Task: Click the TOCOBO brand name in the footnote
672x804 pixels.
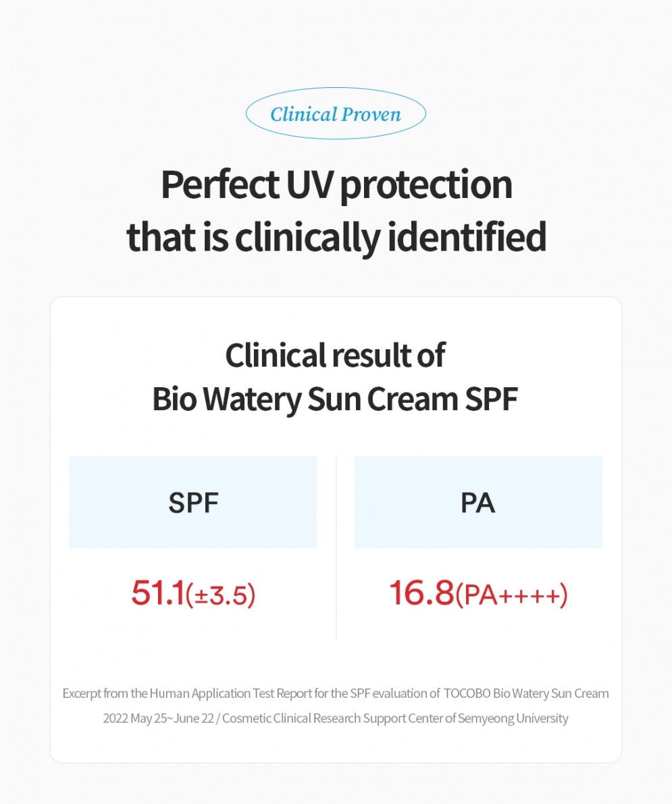Action: coord(467,693)
